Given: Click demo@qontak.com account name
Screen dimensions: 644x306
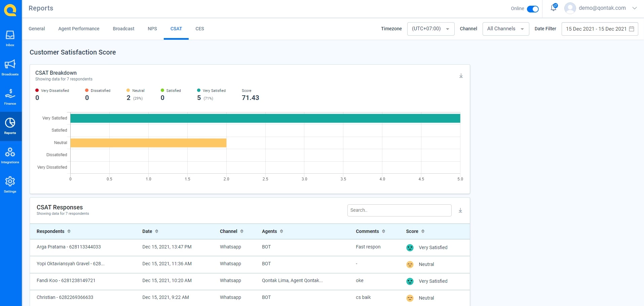Looking at the screenshot, I should coord(602,8).
